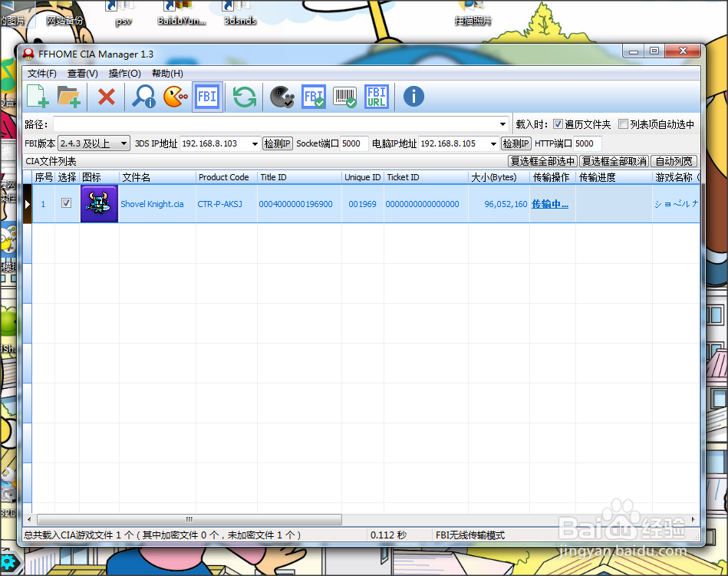728x576 pixels.
Task: Click the 传输中... transfer link
Action: [x=550, y=204]
